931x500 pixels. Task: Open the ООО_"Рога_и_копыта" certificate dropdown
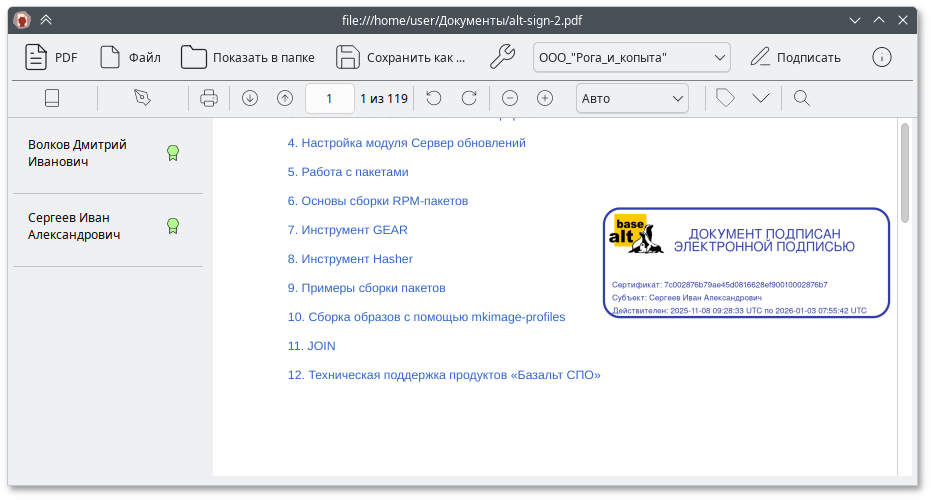click(631, 58)
